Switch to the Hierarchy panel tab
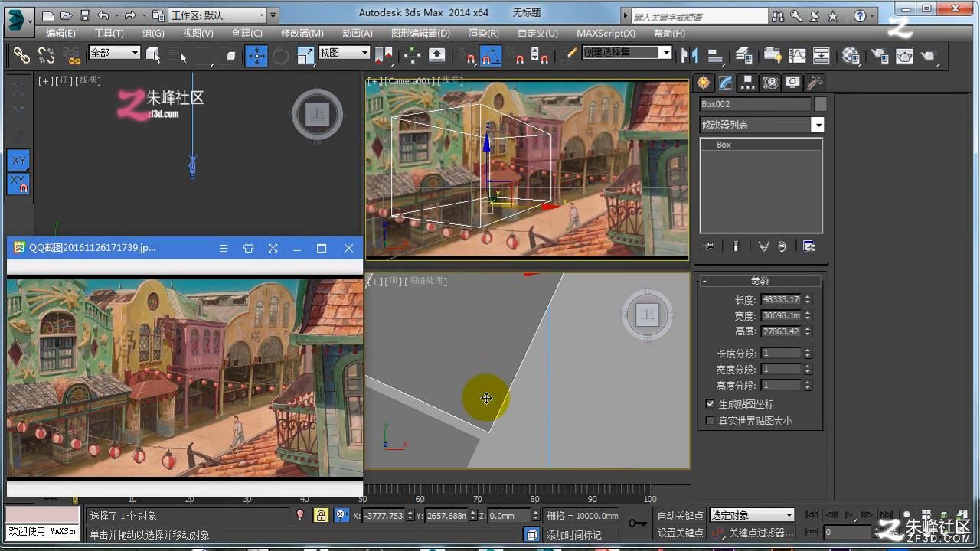 pos(748,83)
